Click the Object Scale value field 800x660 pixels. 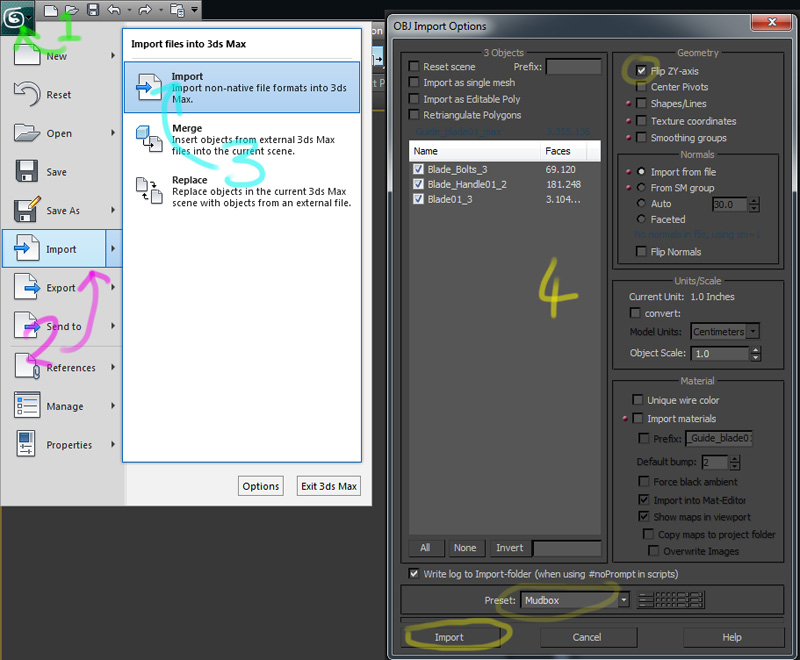click(x=719, y=353)
